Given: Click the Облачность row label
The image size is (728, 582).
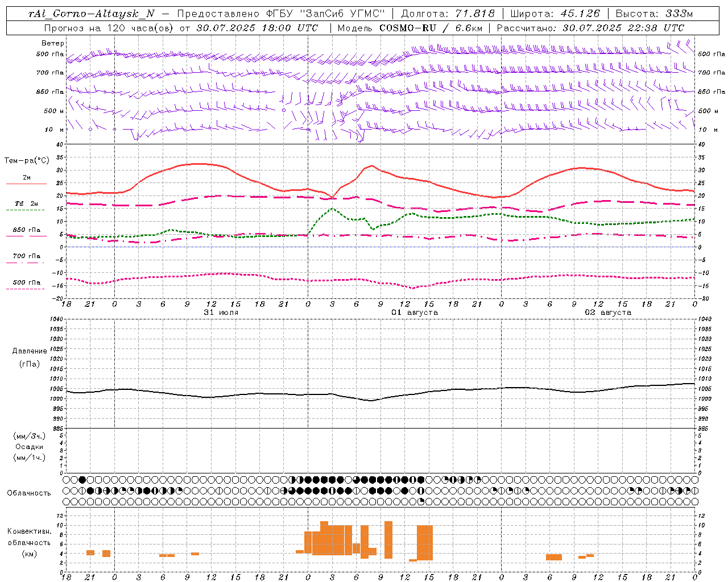Looking at the screenshot, I should click(x=29, y=493).
